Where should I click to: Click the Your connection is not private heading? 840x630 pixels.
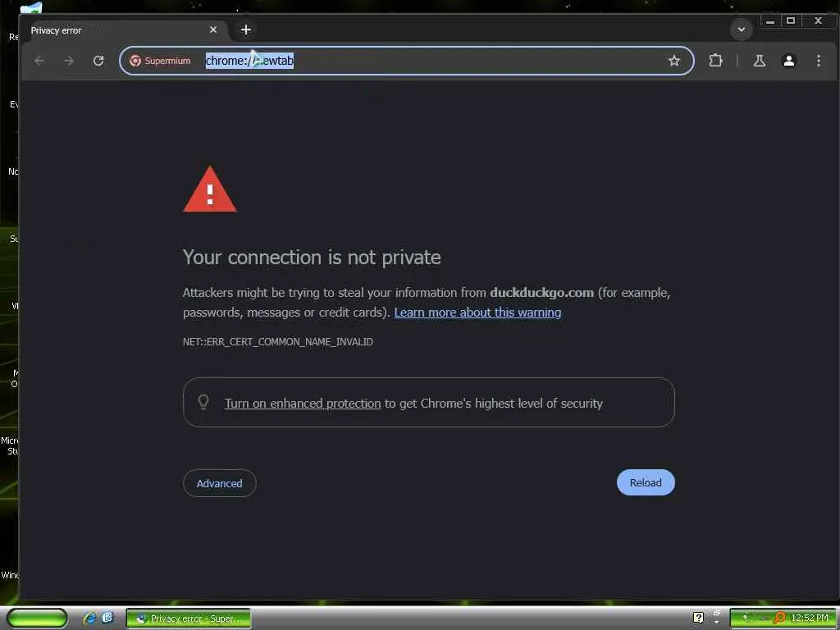coord(312,258)
